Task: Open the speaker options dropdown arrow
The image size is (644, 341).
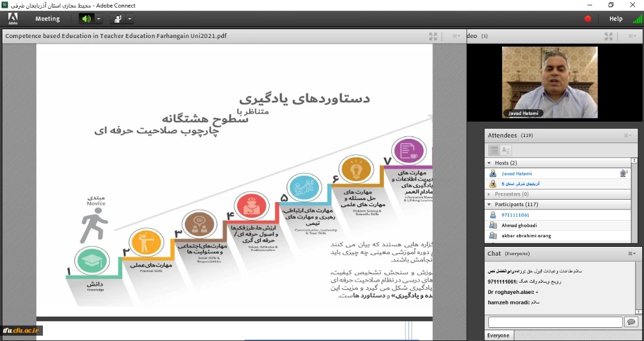Action: (98, 18)
